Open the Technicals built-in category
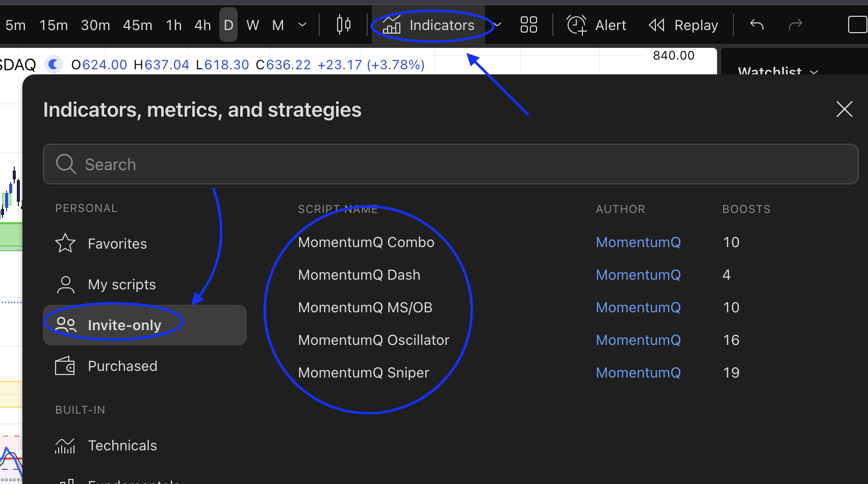 [122, 445]
